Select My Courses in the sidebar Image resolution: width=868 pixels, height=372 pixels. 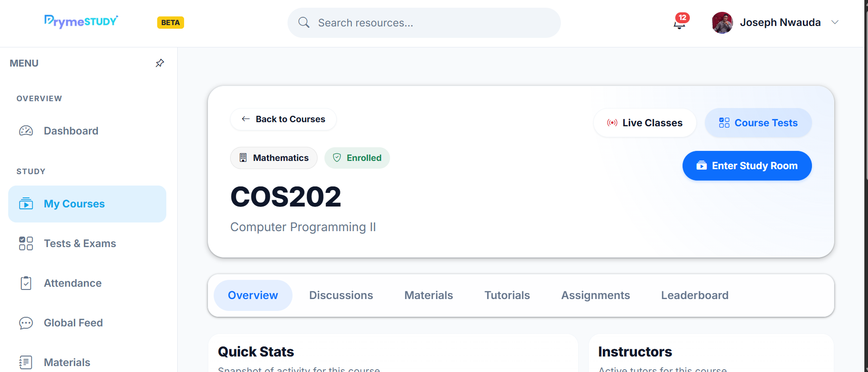[87, 204]
